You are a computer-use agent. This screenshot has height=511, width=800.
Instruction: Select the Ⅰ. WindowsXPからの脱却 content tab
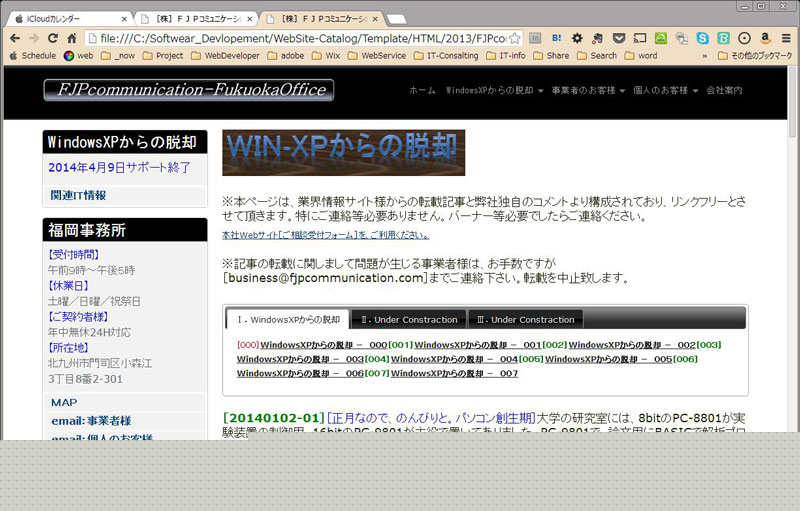pyautogui.click(x=288, y=319)
